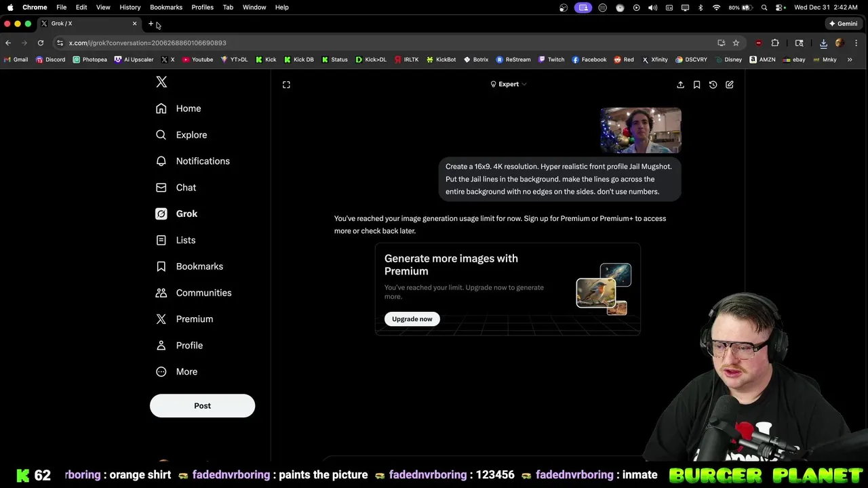868x488 pixels.
Task: Open the More options item
Action: [x=176, y=371]
